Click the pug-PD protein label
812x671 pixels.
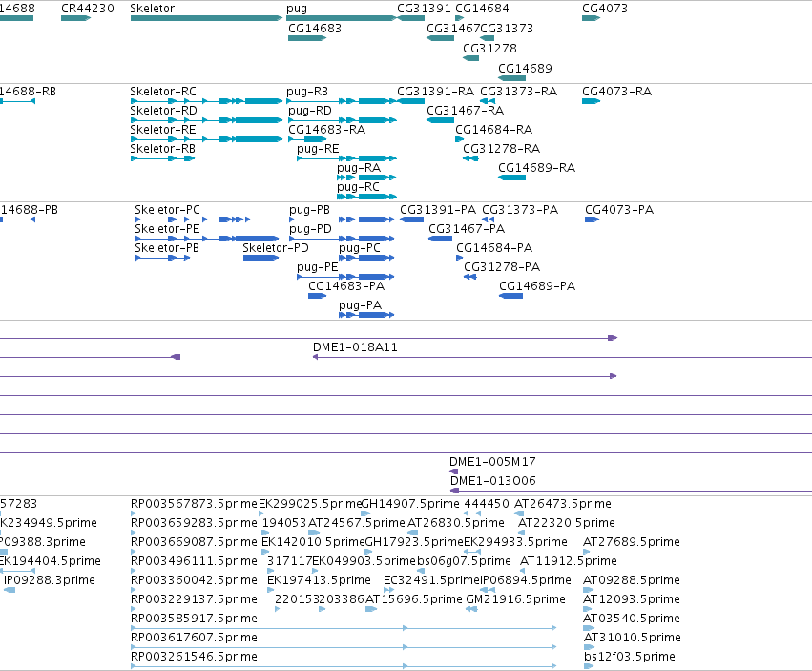pyautogui.click(x=310, y=229)
